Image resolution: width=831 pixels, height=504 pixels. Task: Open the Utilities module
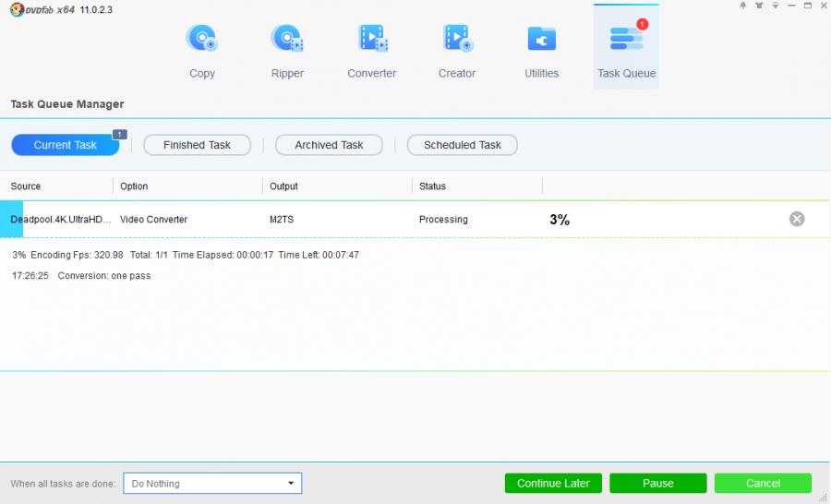(542, 52)
